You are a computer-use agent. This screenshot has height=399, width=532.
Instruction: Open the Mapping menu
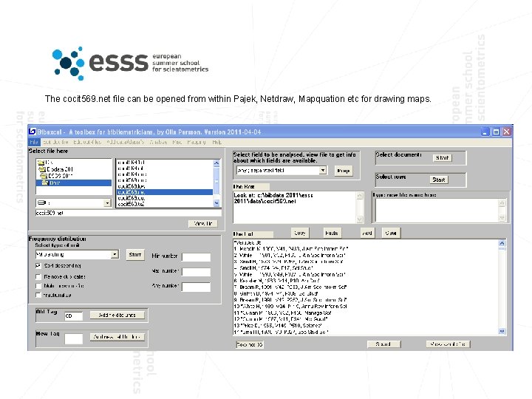point(196,142)
